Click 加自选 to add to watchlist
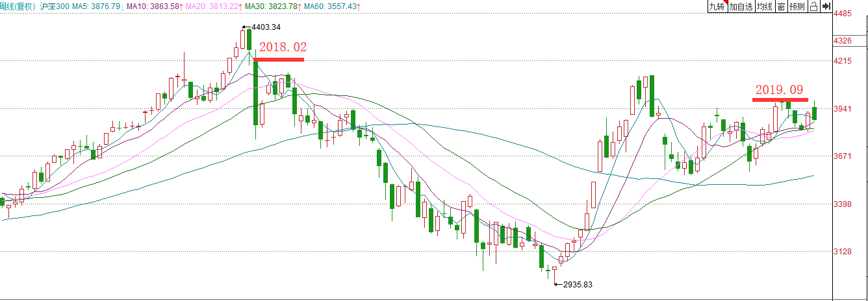868x301 pixels. [741, 6]
